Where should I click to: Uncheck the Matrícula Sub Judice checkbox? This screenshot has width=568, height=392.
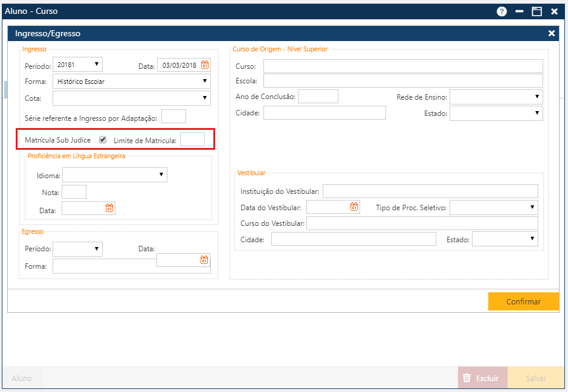tap(103, 140)
